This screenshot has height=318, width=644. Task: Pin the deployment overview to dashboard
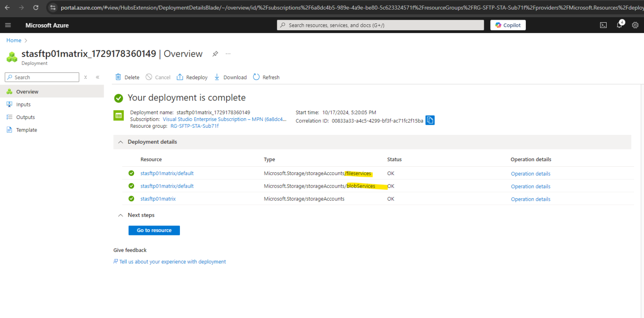[215, 54]
